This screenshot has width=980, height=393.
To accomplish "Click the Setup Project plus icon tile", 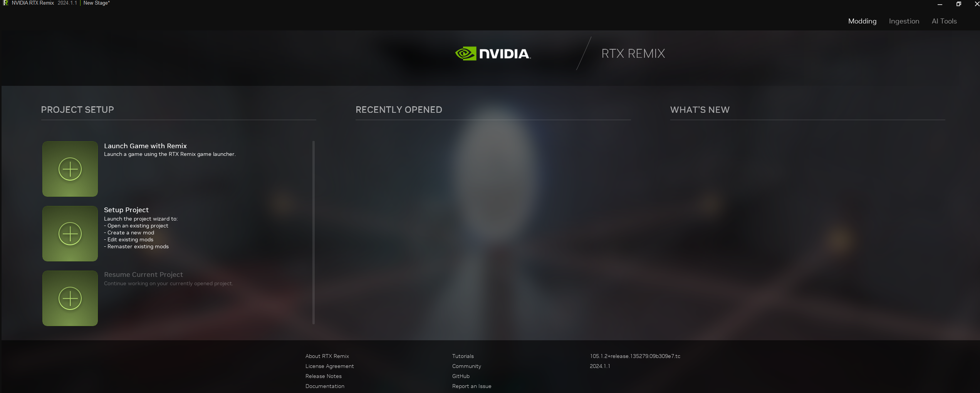I will [x=70, y=234].
